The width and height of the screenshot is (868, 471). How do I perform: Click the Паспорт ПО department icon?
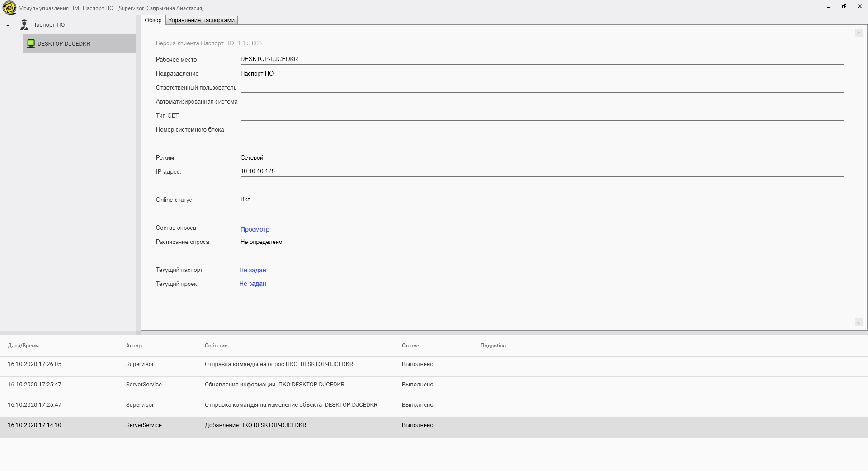(x=24, y=25)
